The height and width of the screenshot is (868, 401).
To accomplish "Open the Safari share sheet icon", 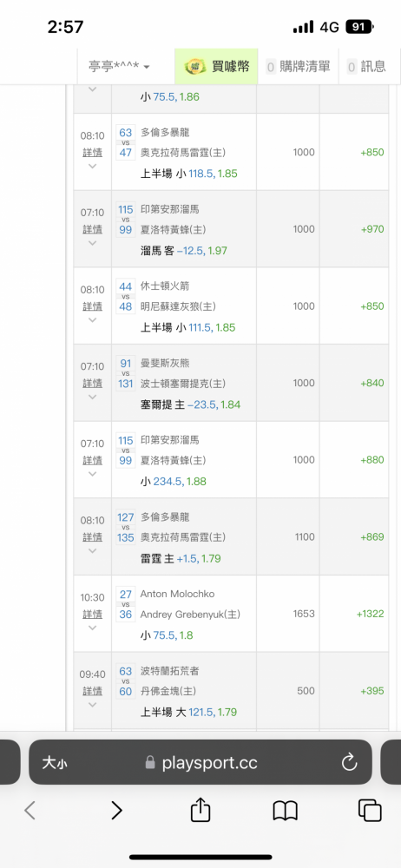I will 200,811.
